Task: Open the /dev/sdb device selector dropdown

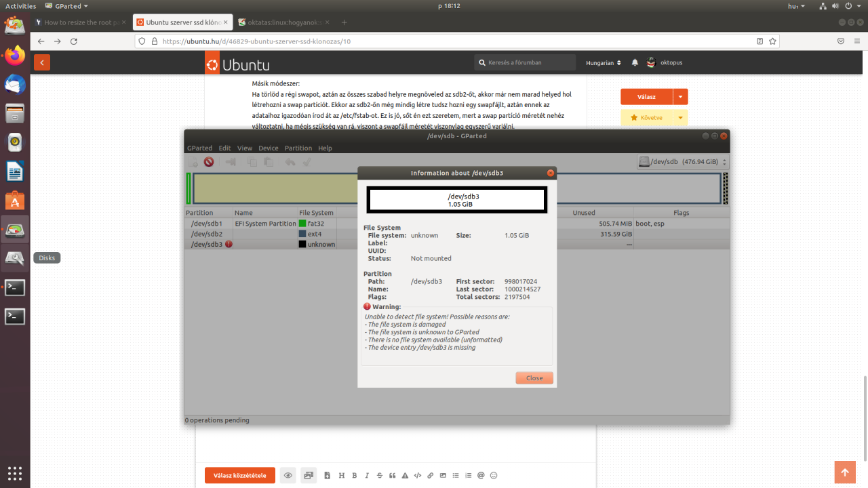Action: tap(683, 162)
